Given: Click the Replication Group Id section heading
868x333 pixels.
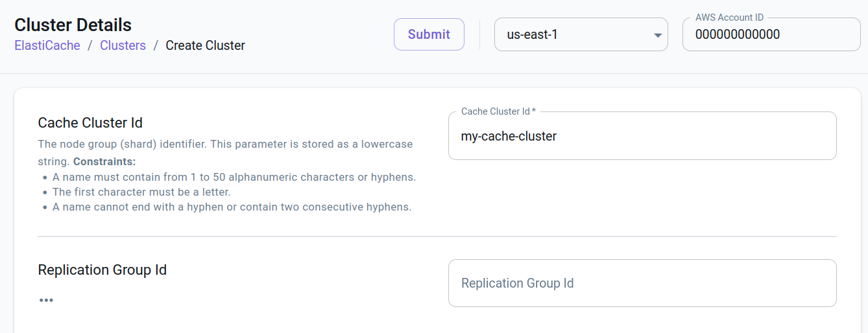Looking at the screenshot, I should click(102, 270).
